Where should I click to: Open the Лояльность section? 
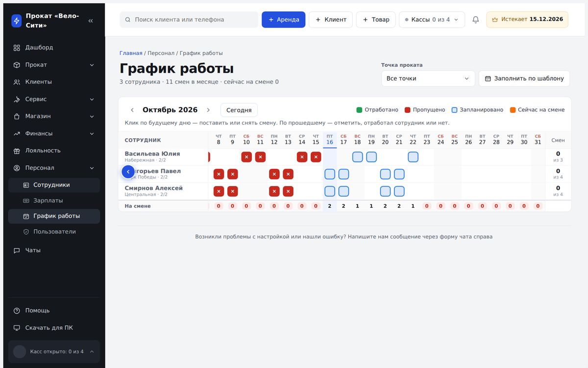pos(54,151)
